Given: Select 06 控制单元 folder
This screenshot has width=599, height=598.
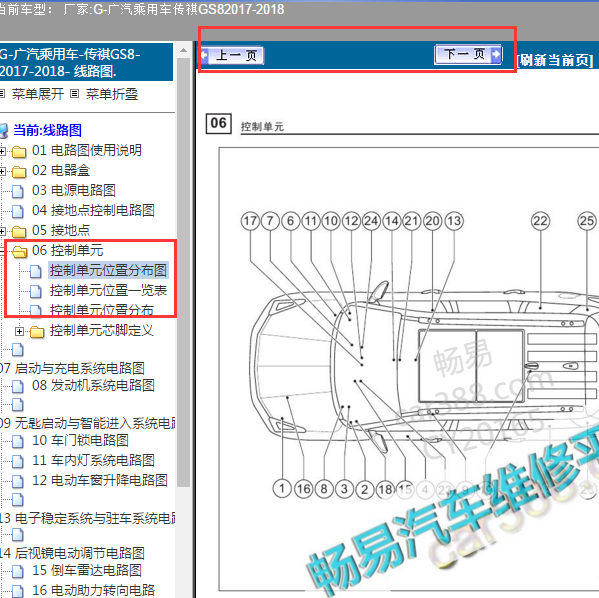Looking at the screenshot, I should [x=68, y=250].
